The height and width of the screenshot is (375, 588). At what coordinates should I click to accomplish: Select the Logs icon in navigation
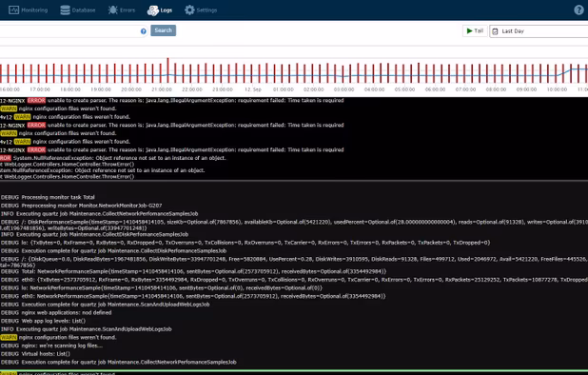tap(153, 10)
